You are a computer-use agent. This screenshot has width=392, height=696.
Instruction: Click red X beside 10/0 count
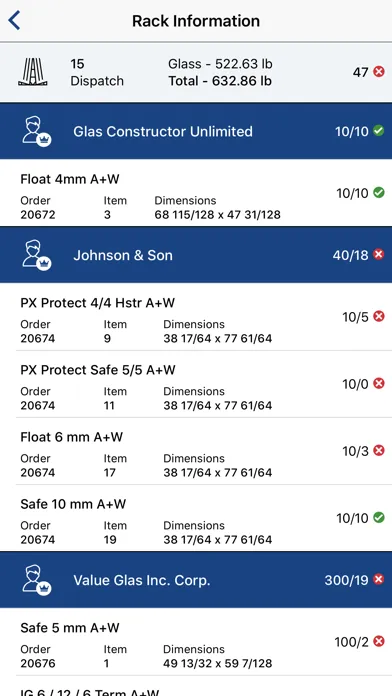pyautogui.click(x=379, y=384)
